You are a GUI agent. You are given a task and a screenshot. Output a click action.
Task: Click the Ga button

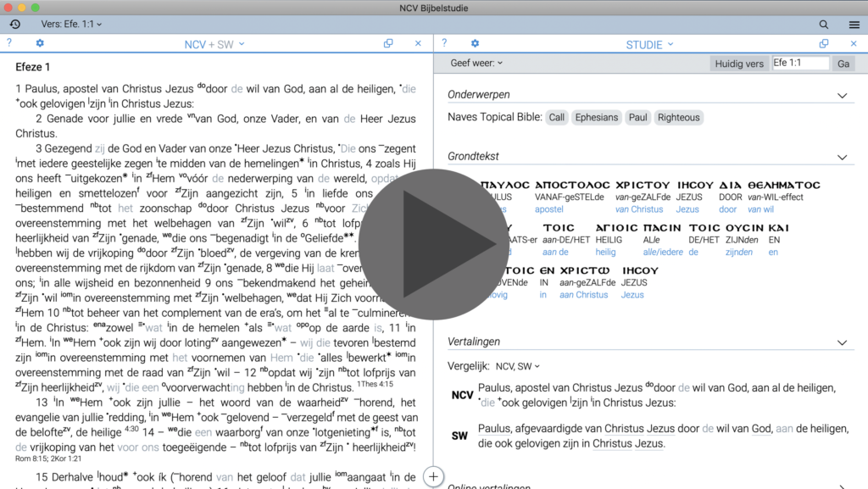tap(843, 64)
